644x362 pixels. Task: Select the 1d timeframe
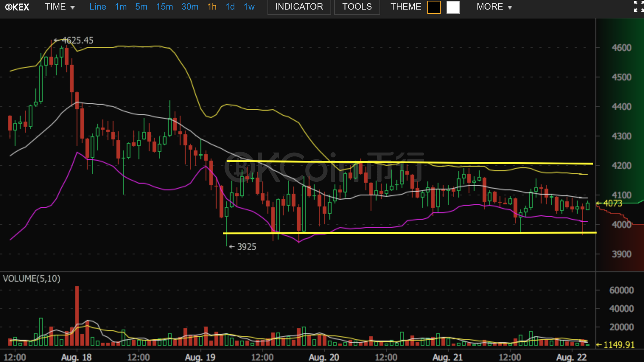[x=230, y=7]
